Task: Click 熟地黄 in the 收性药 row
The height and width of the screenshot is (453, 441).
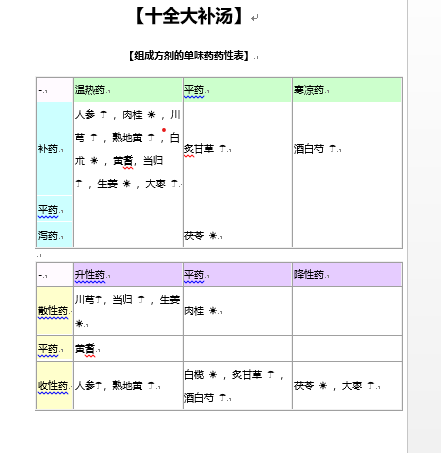Action: 127,386
